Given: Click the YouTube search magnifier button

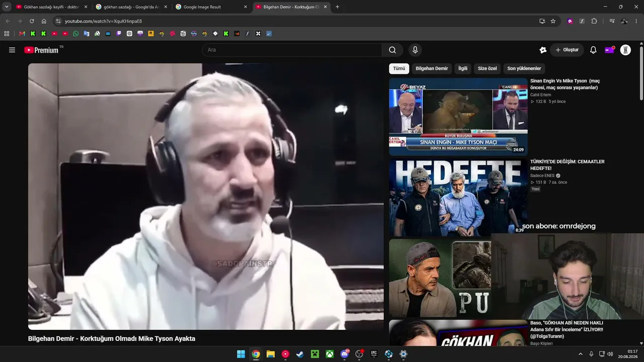Looking at the screenshot, I should (392, 50).
